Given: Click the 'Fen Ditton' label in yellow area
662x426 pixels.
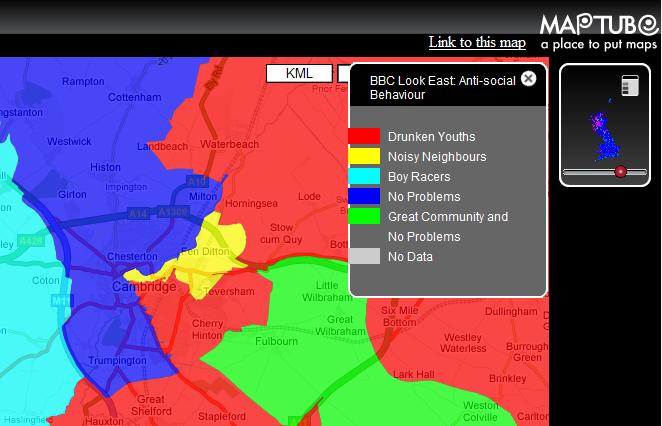Looking at the screenshot, I should tap(205, 252).
